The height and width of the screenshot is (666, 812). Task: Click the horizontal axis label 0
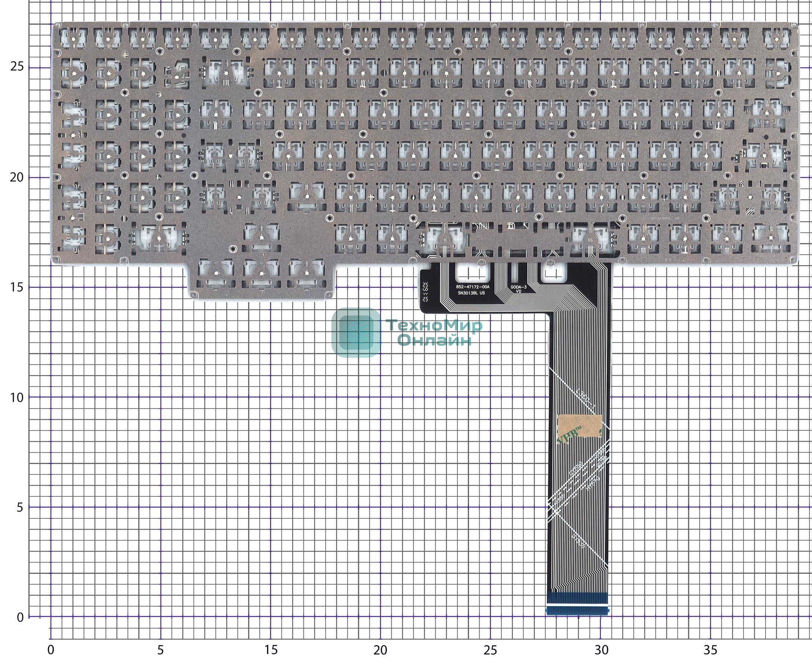tap(50, 650)
